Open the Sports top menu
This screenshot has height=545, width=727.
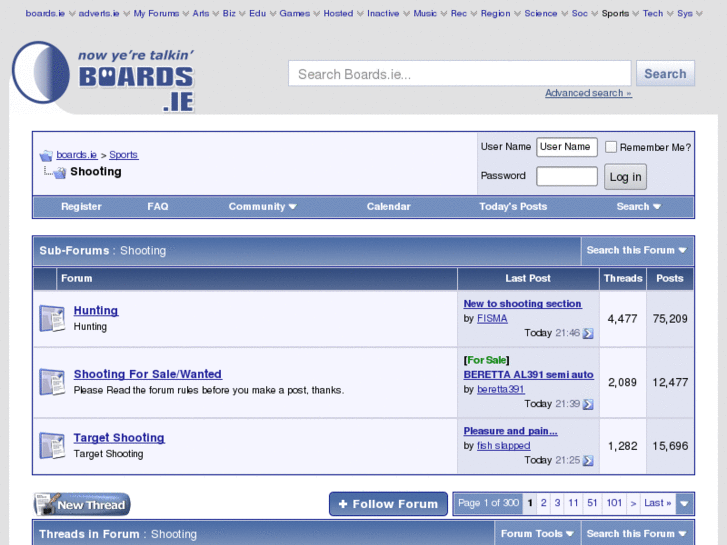click(615, 13)
